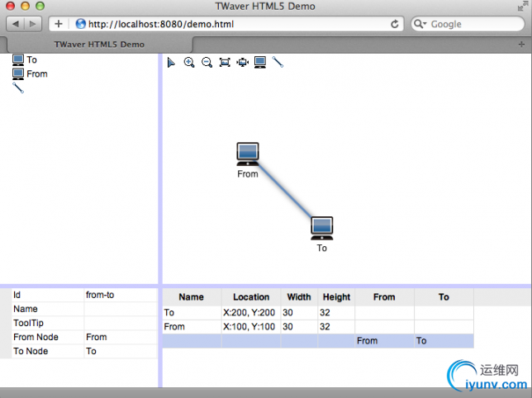This screenshot has width=532, height=398.
Task: Click the fit-to-screen pan tool
Action: (243, 63)
